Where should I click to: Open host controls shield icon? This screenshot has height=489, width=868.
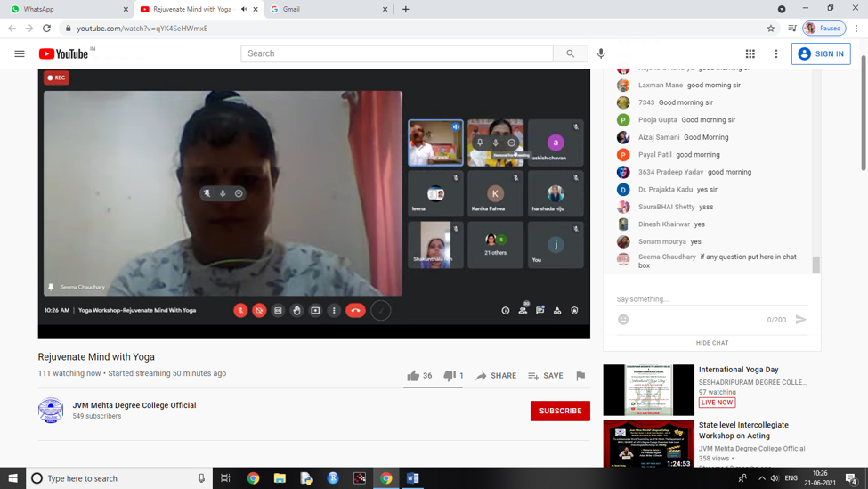tap(574, 311)
